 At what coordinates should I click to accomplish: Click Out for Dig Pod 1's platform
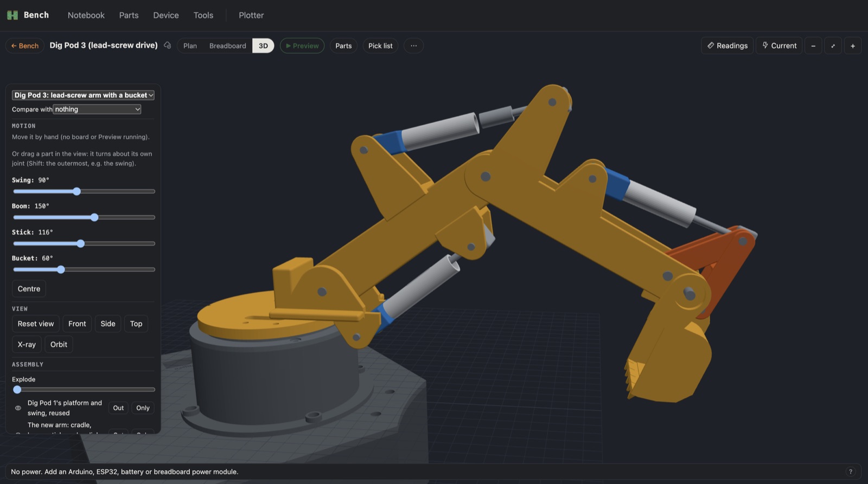118,408
